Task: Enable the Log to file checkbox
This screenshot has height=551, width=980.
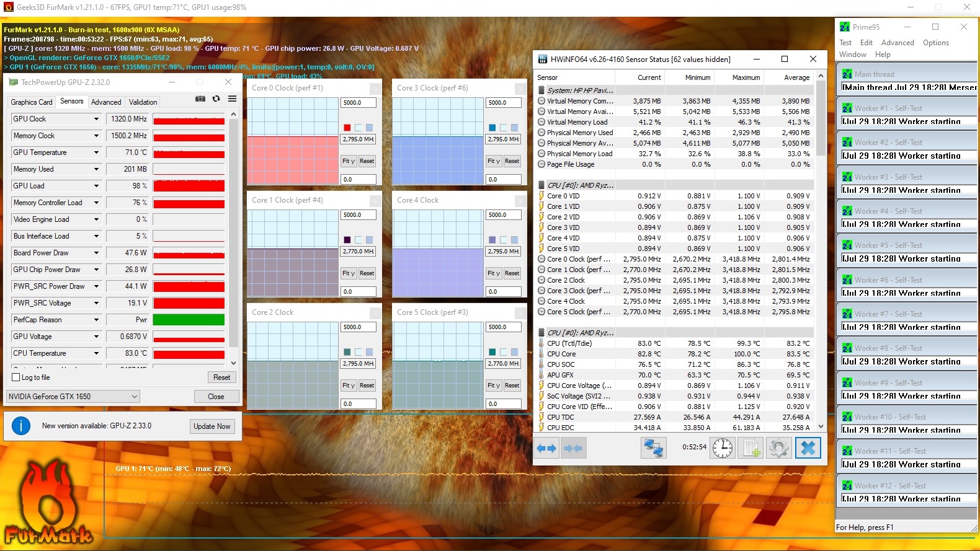Action: 16,377
